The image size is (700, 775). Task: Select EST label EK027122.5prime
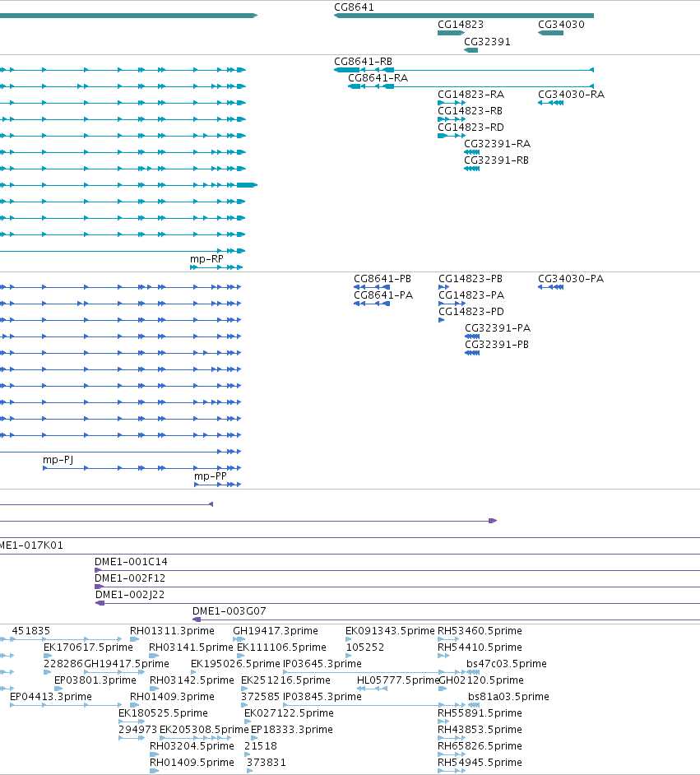coord(289,713)
